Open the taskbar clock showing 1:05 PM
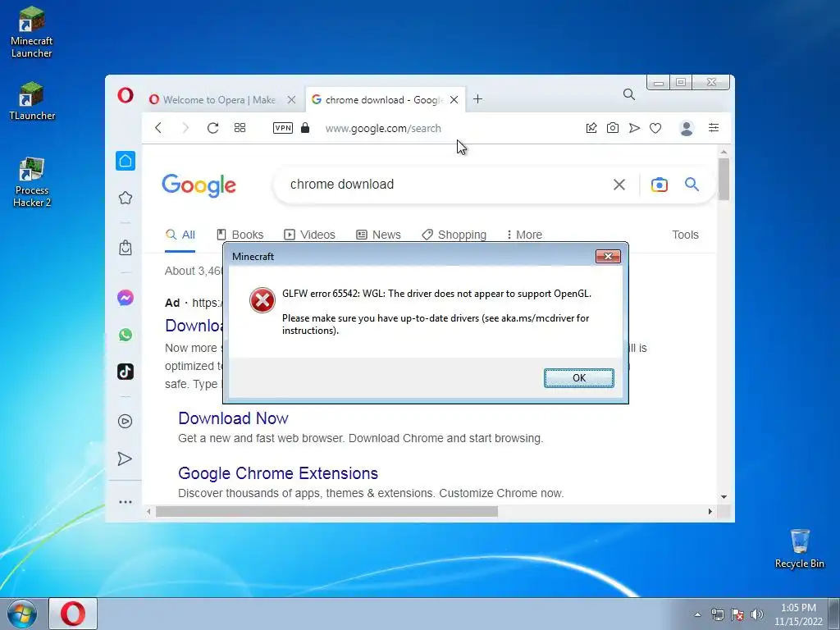The height and width of the screenshot is (630, 840). pos(798,614)
